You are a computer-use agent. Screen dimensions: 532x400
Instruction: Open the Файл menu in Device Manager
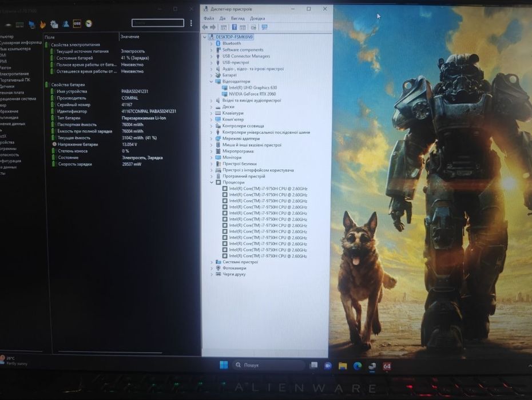coord(209,18)
